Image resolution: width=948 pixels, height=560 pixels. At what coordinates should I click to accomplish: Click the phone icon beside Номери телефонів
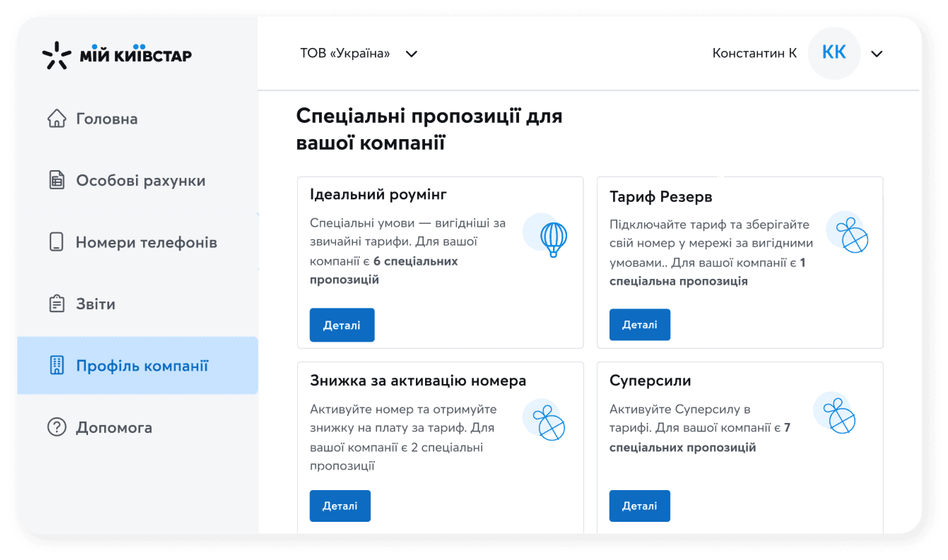coord(57,242)
